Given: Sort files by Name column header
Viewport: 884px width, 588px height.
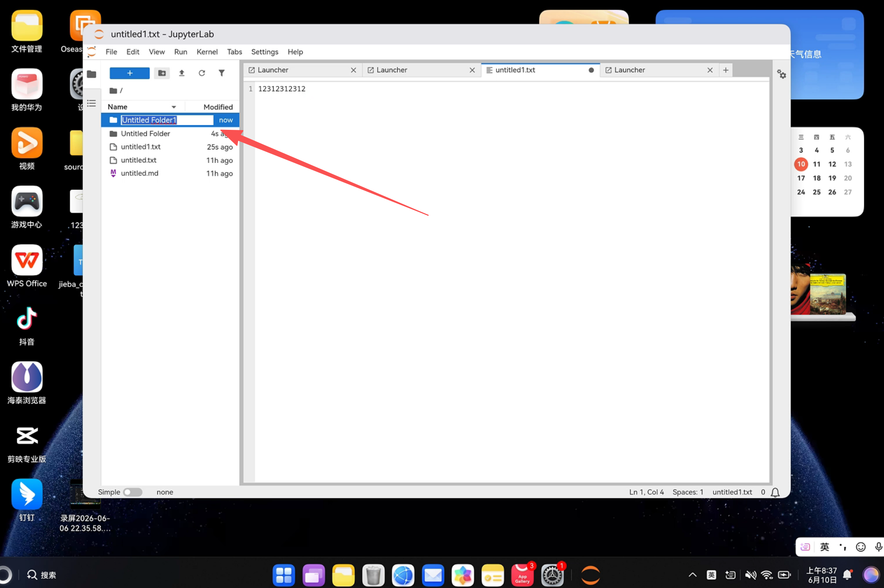Looking at the screenshot, I should pyautogui.click(x=143, y=107).
